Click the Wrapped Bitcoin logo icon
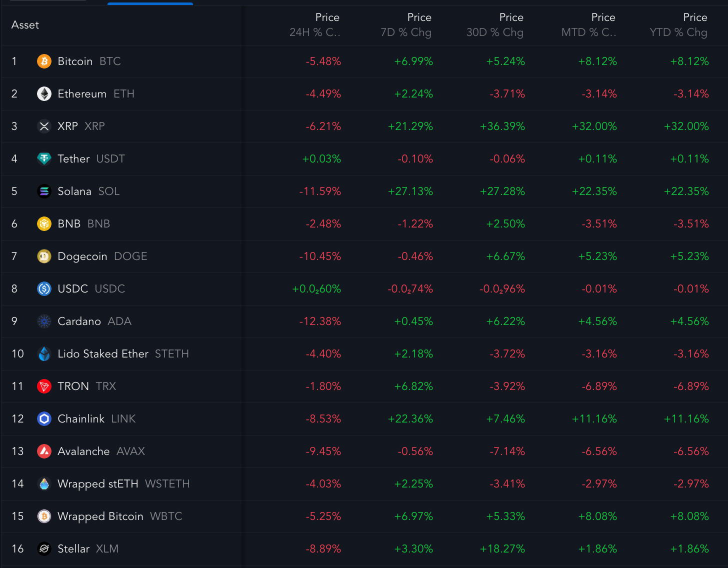728x568 pixels. click(44, 516)
